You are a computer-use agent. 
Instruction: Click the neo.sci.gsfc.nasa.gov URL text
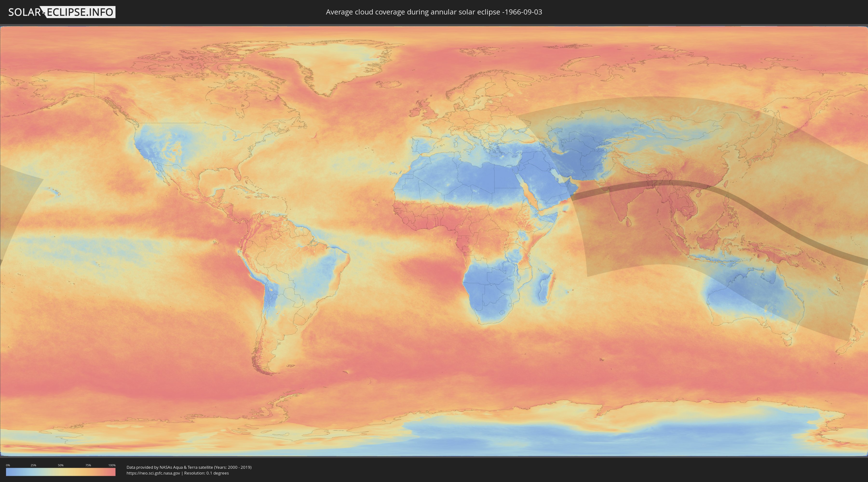(153, 473)
